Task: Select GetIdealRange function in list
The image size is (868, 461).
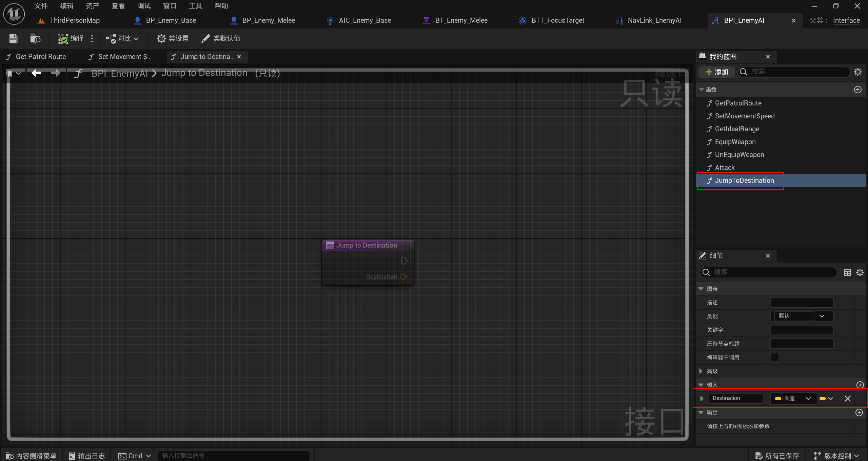Action: tap(736, 129)
